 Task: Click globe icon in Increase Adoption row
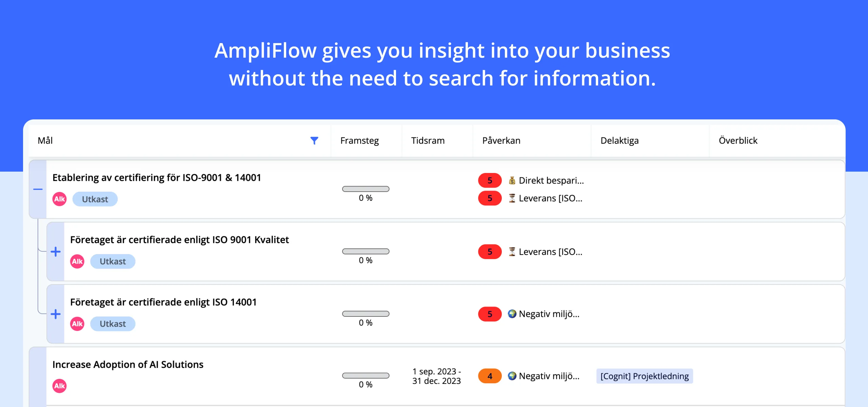(512, 376)
